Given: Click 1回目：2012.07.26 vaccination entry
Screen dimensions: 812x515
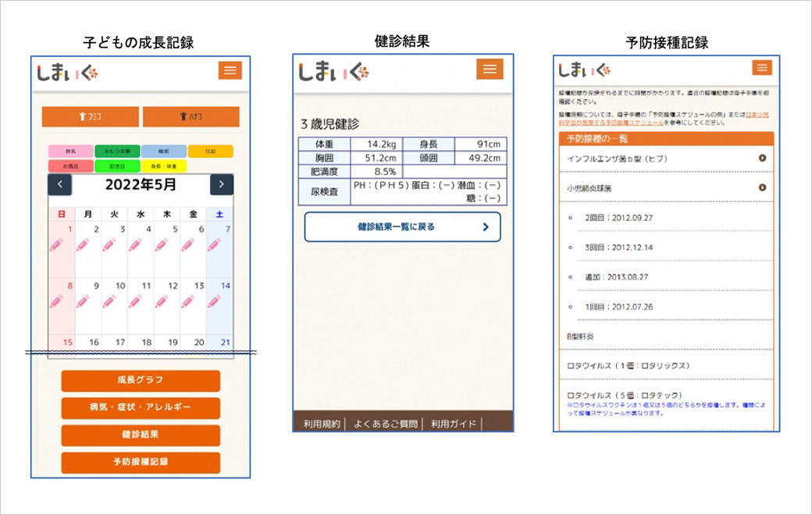Looking at the screenshot, I should tap(619, 307).
